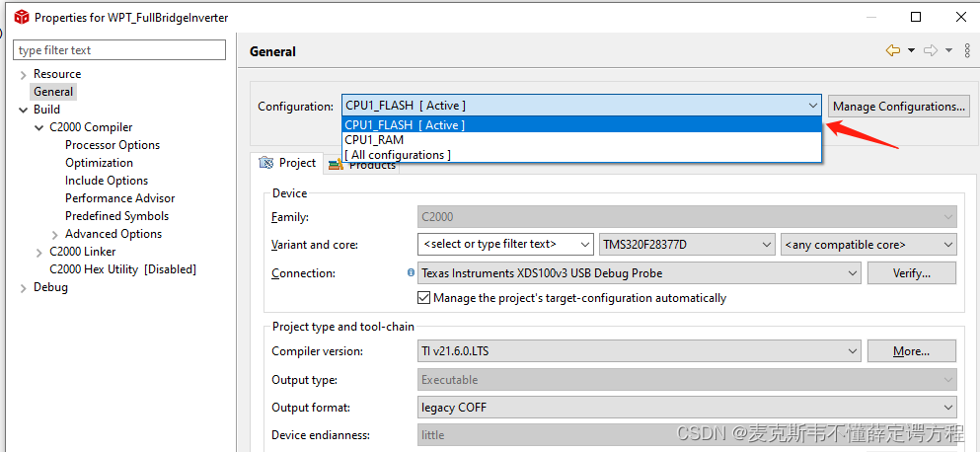
Task: Click the back navigation arrow icon
Action: tap(892, 50)
